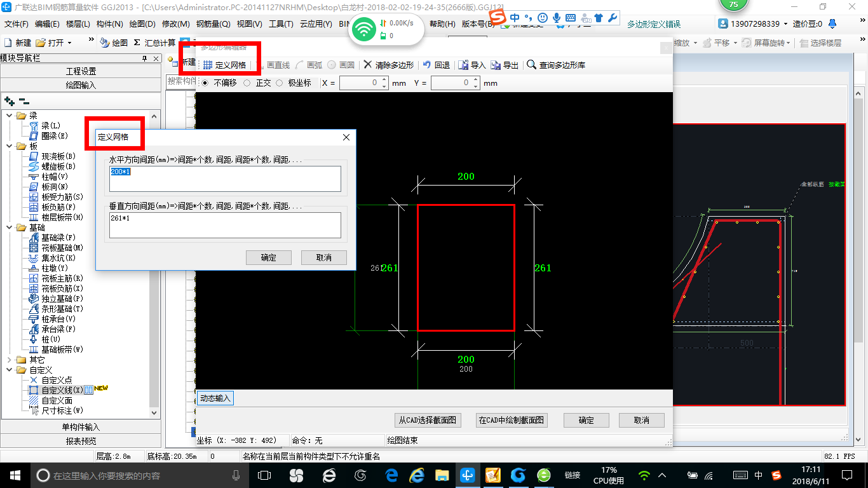Select the 圈梁(E) ring beam item

tap(54, 136)
